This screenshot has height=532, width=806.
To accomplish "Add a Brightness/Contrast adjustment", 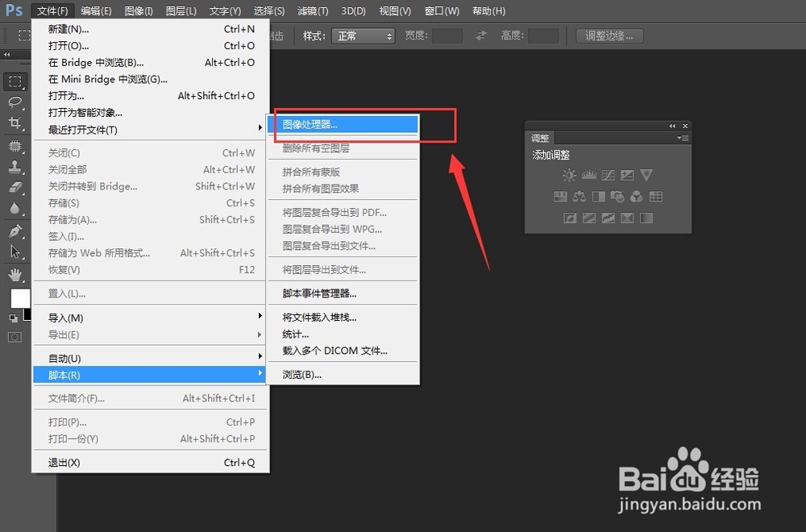I will [569, 175].
